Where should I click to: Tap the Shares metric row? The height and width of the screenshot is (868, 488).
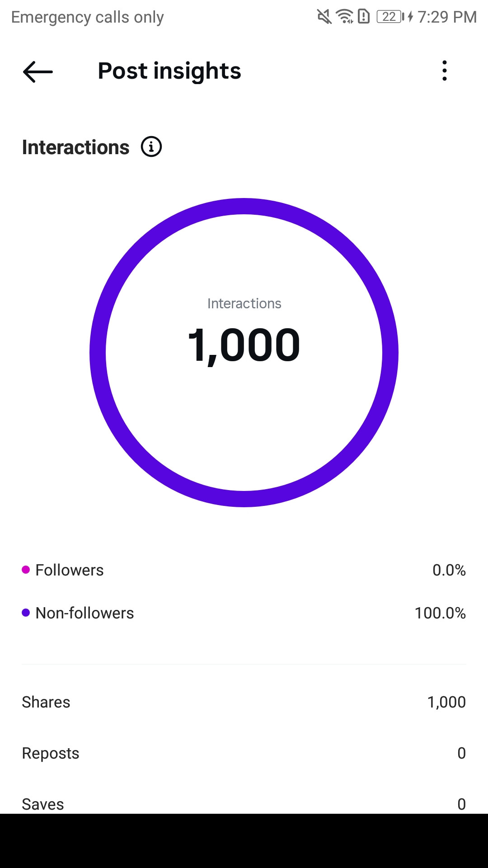tap(244, 702)
